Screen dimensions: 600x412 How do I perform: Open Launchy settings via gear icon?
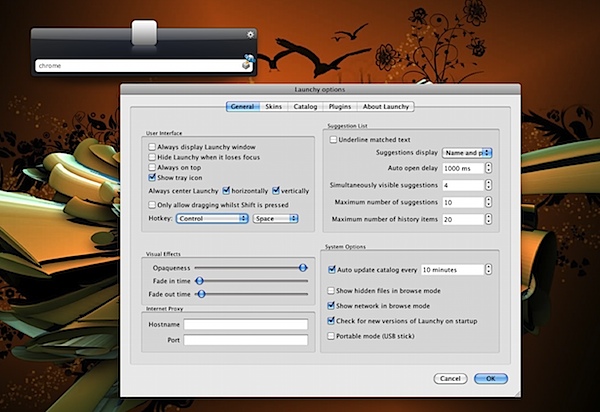pyautogui.click(x=250, y=35)
